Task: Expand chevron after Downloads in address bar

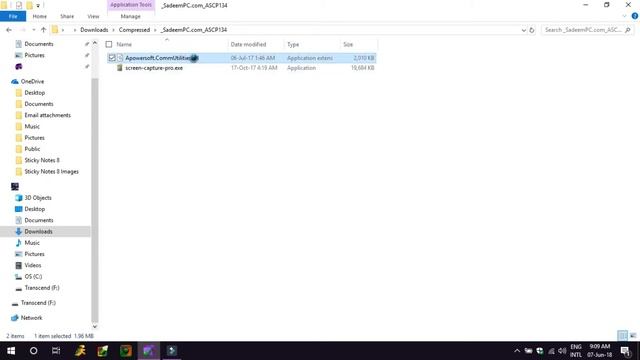Action: click(x=113, y=30)
